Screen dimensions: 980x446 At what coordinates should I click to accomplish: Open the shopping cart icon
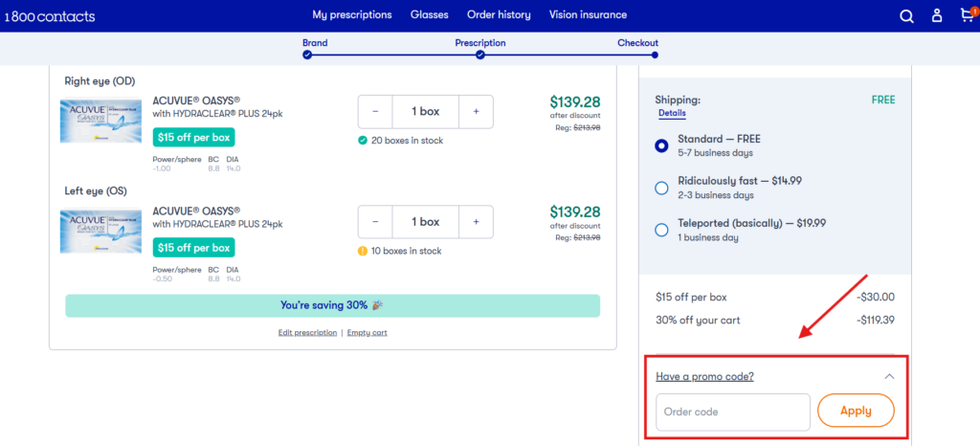click(968, 15)
